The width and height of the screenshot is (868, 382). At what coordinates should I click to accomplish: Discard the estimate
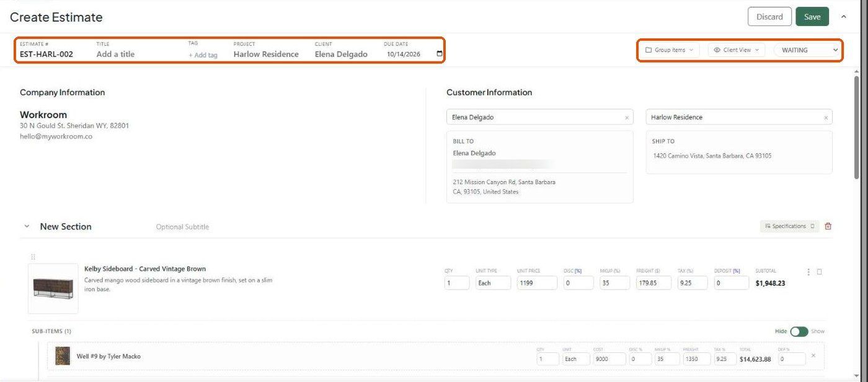coord(769,17)
